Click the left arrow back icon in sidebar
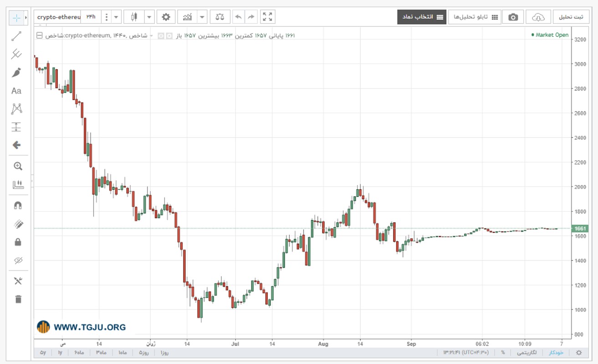This screenshot has height=364, width=598. point(16,145)
